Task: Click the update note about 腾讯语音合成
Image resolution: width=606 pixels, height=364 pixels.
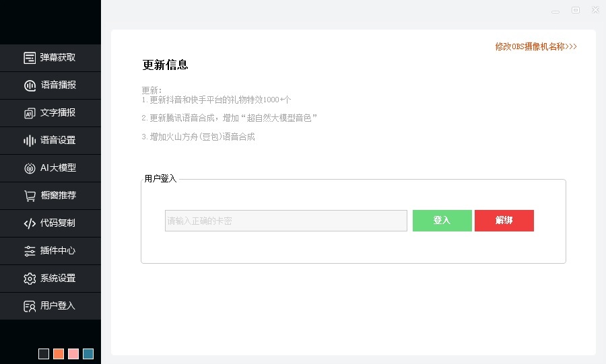Action: 229,118
